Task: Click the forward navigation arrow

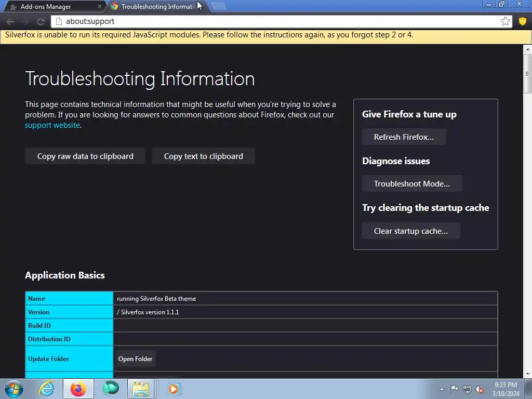Action: (x=25, y=22)
